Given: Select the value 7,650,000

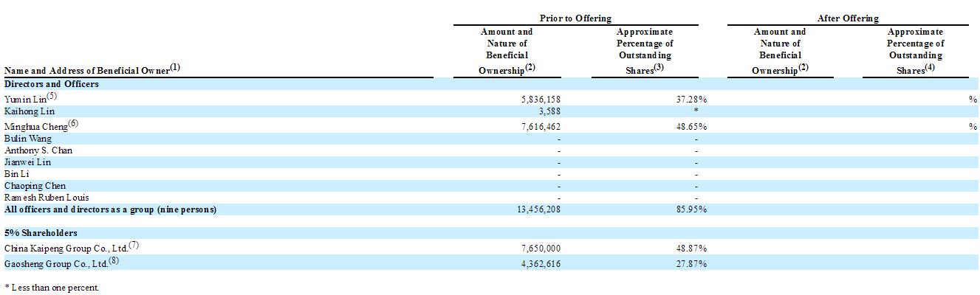Looking at the screenshot, I should pyautogui.click(x=539, y=248).
